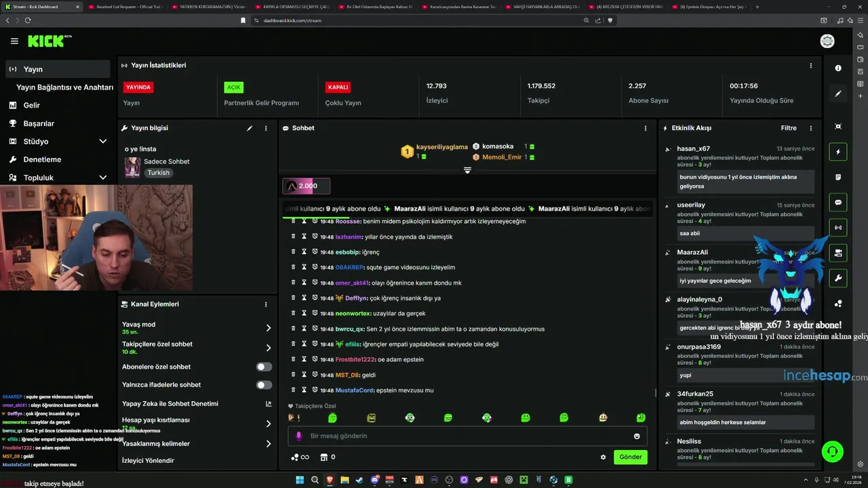Open emoji picker in message box

[637, 436]
